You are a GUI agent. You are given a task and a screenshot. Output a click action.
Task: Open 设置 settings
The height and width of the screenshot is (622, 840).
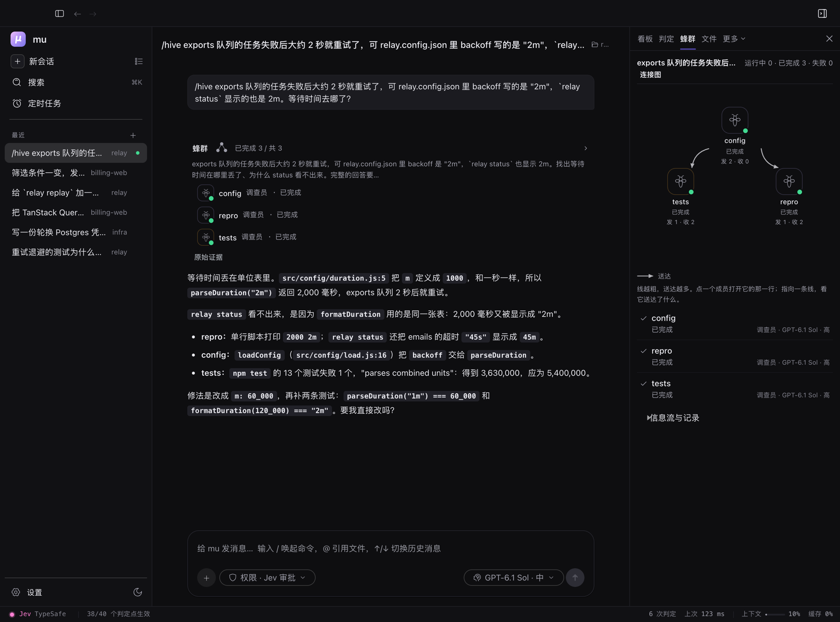(27, 592)
